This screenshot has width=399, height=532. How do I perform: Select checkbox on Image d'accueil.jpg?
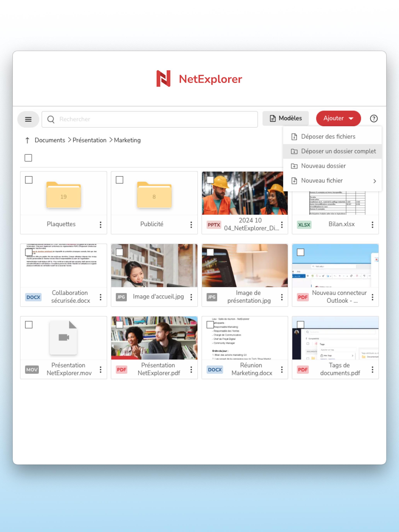119,252
